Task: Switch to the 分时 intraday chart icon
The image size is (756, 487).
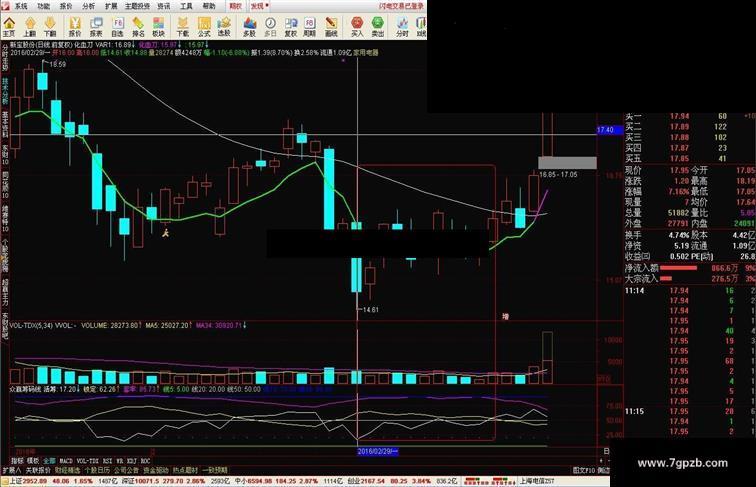Action: point(402,26)
